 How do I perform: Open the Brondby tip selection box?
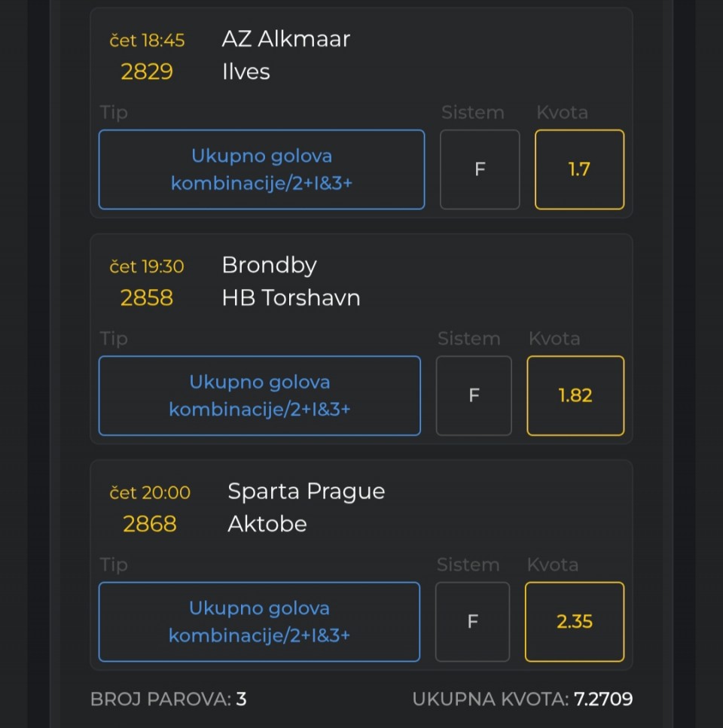tap(260, 395)
